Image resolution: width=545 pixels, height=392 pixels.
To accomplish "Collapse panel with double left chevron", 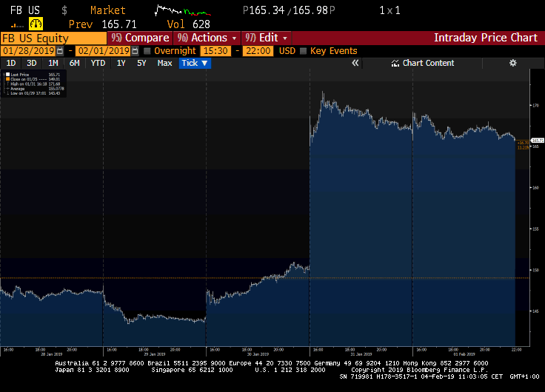I will pos(355,63).
